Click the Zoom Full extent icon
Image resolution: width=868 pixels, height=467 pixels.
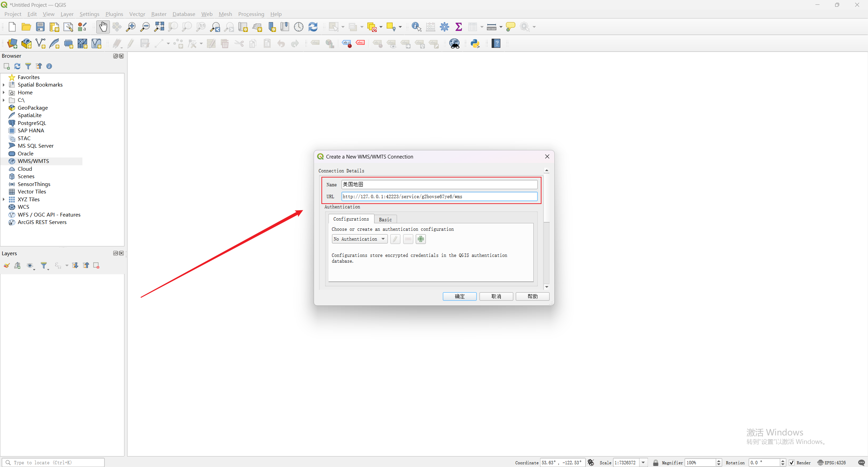click(159, 27)
